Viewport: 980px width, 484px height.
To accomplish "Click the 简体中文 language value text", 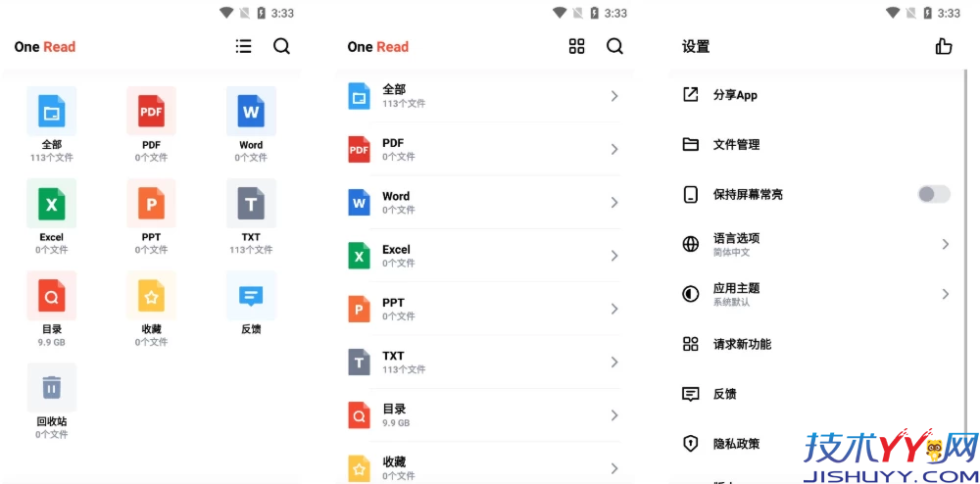I will [x=732, y=253].
